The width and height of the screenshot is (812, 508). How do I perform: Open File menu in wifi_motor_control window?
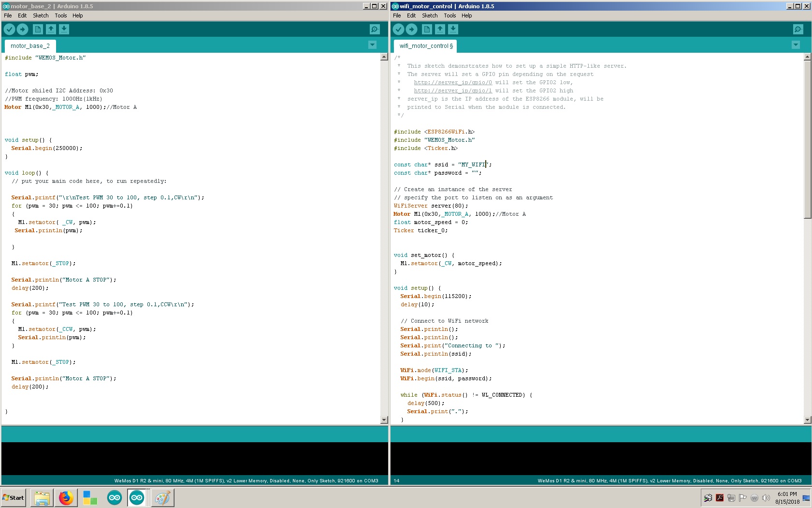tap(397, 15)
